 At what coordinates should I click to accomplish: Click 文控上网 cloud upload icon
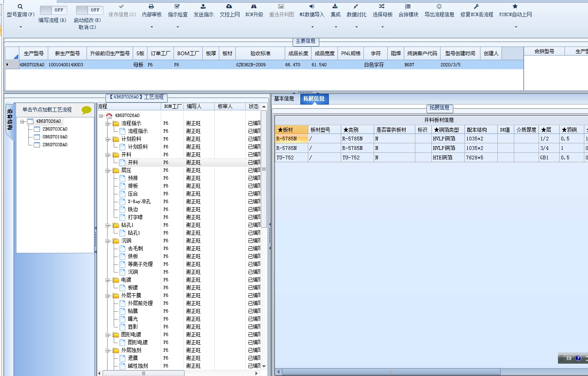click(229, 7)
